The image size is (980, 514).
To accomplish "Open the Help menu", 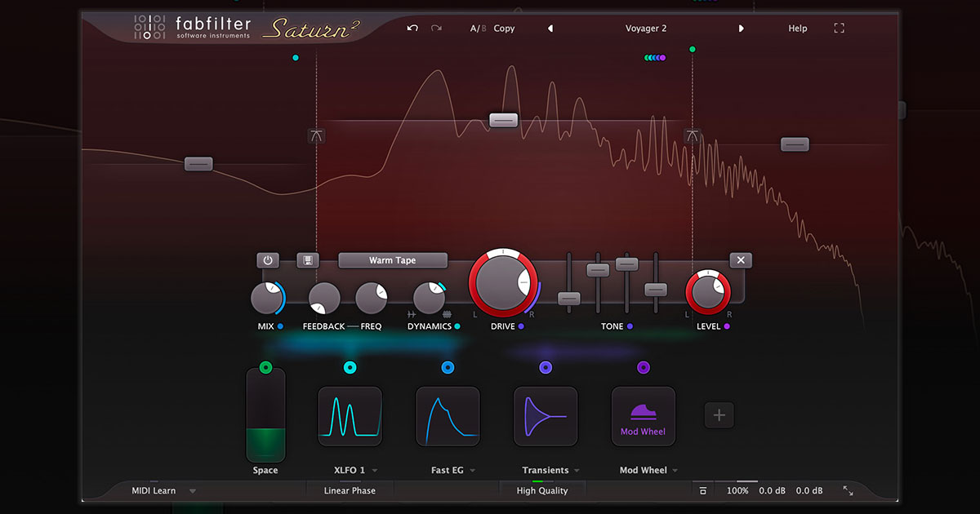I will coord(798,29).
